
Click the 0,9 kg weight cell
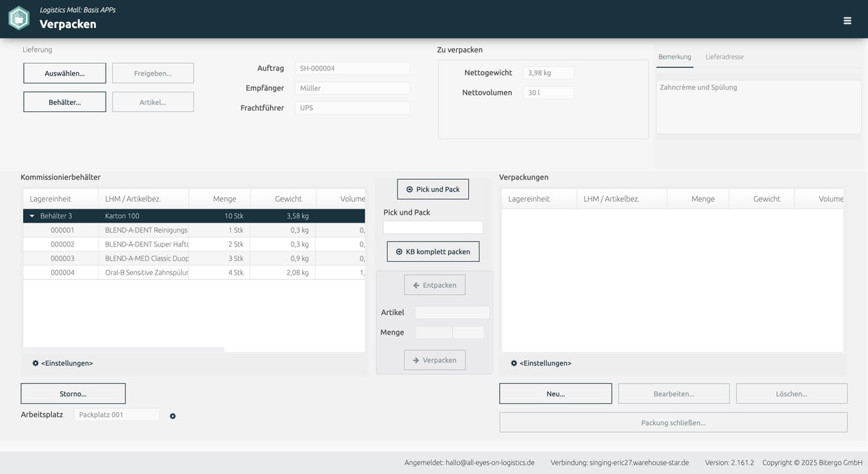coord(283,258)
